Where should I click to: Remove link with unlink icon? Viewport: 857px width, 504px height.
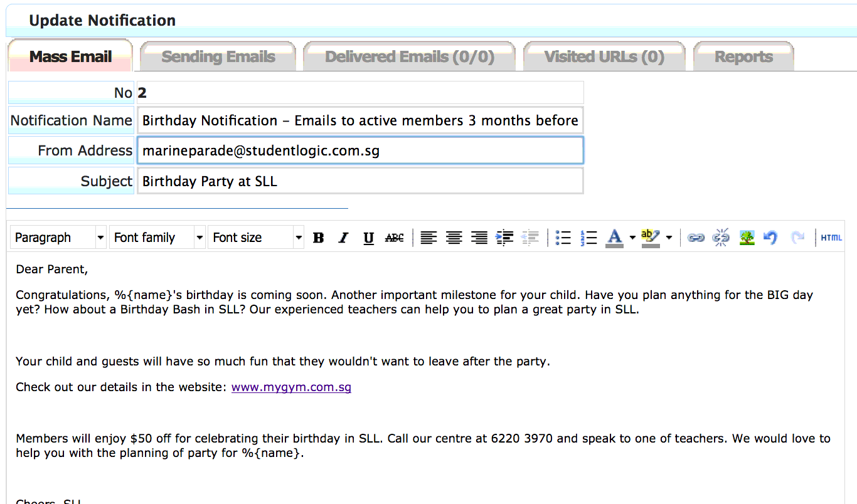point(721,238)
